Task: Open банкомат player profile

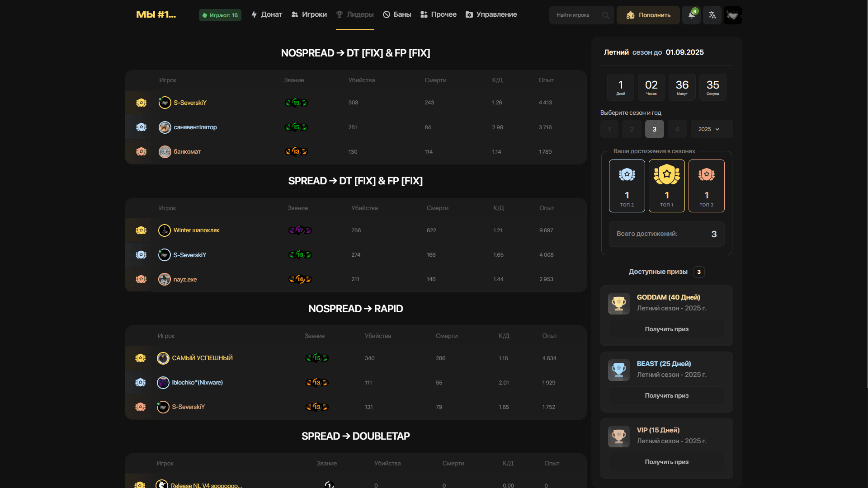Action: click(187, 151)
